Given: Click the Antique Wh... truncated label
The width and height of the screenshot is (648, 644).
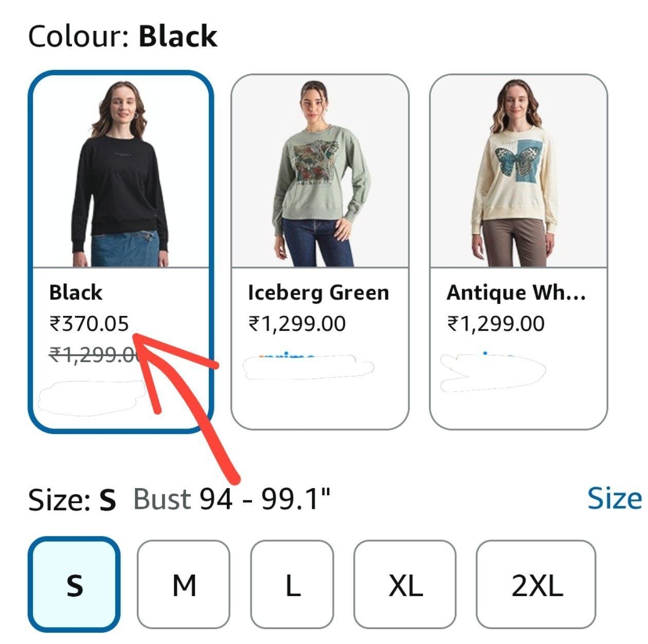Looking at the screenshot, I should 516,293.
